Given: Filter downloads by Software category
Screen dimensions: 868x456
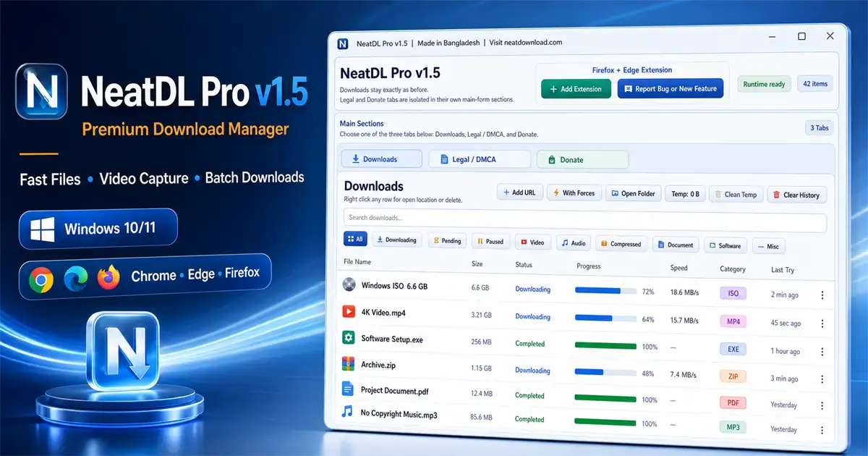Looking at the screenshot, I should [x=725, y=245].
